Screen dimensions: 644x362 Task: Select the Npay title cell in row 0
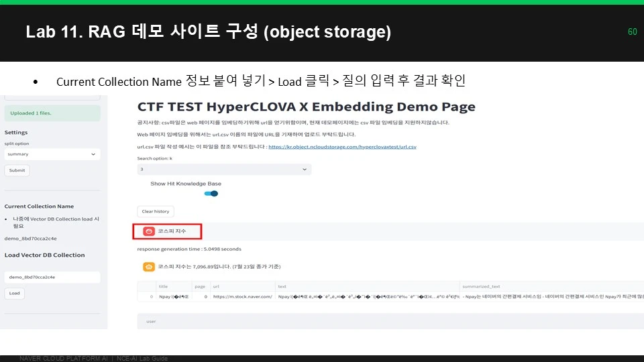(174, 296)
